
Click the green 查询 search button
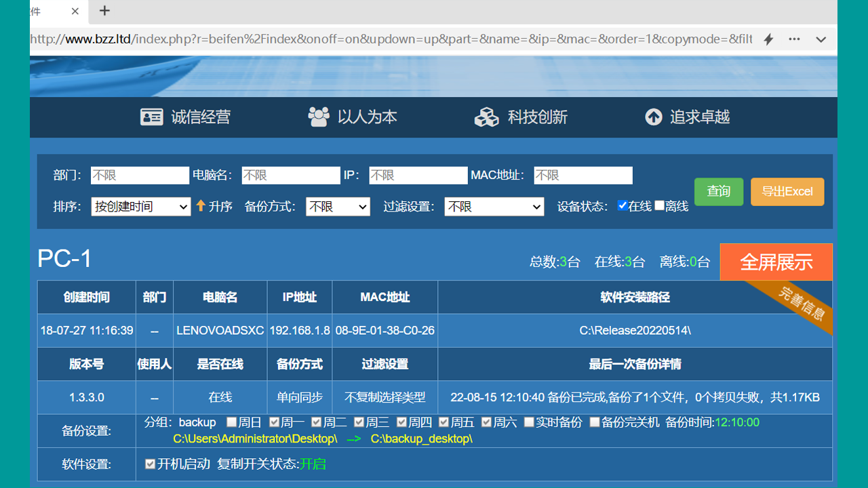click(x=718, y=191)
